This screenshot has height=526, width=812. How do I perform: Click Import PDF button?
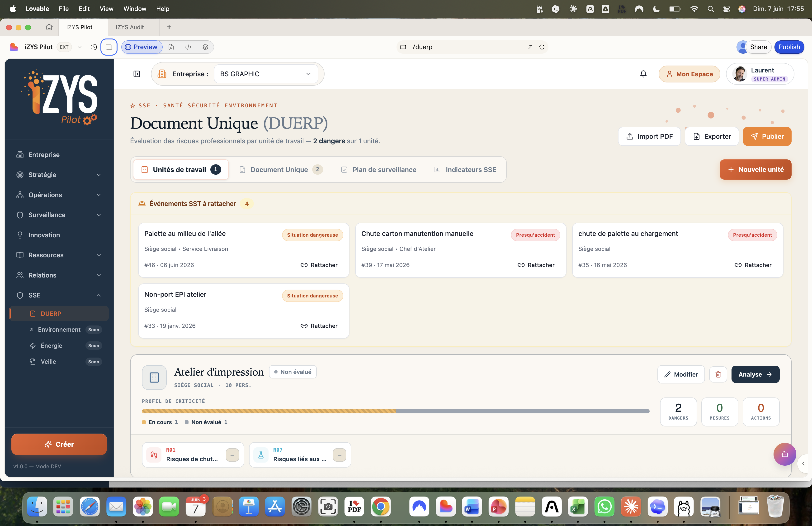pos(649,137)
